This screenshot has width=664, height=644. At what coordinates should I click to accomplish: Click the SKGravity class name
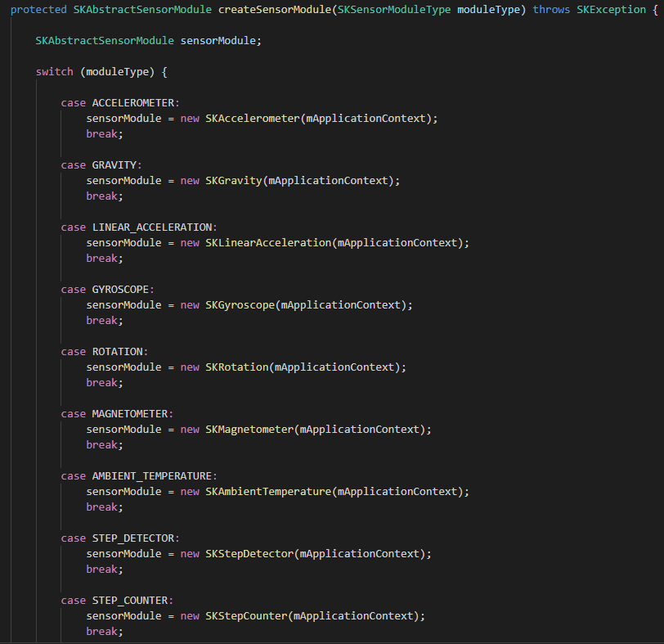234,180
